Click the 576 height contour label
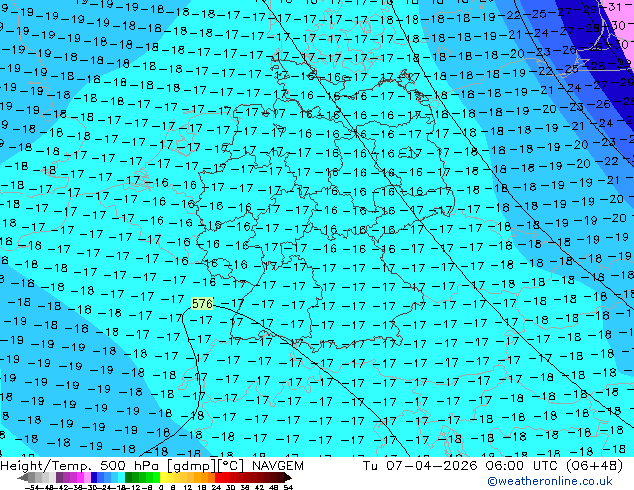The height and width of the screenshot is (490, 634). click(202, 304)
